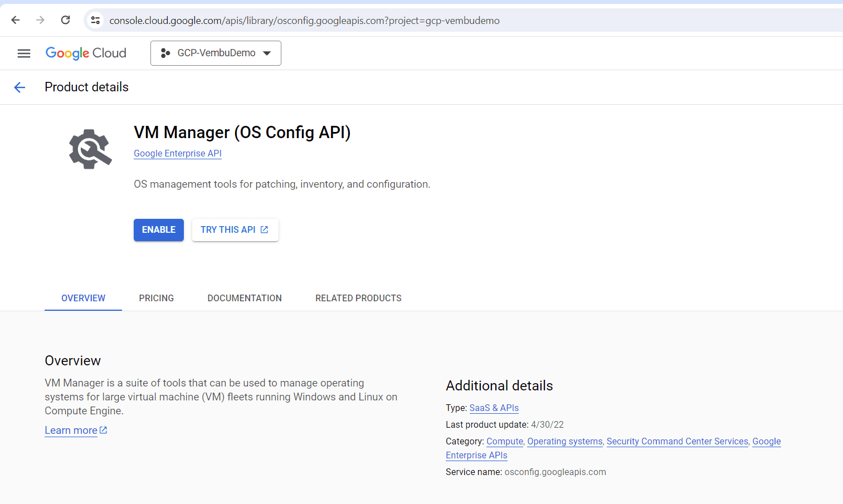This screenshot has width=843, height=504.
Task: Open the Compute category link
Action: (505, 441)
